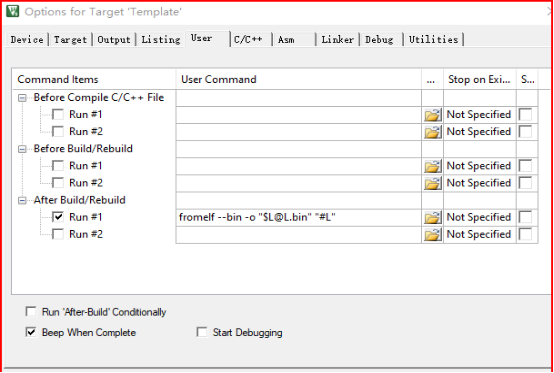The height and width of the screenshot is (373, 554).
Task: Click the S... column header
Action: pyautogui.click(x=527, y=79)
